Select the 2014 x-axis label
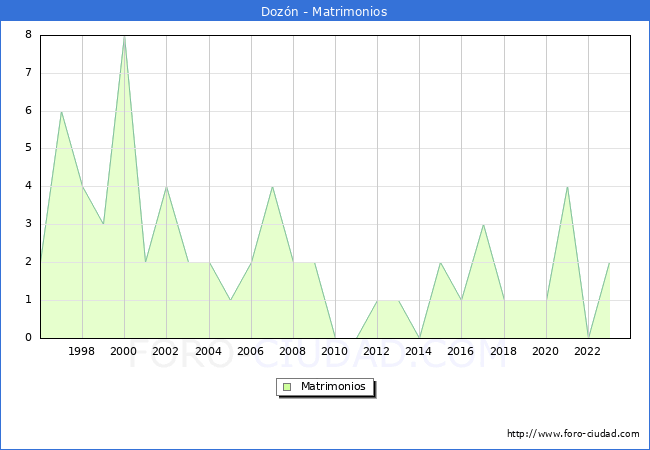Viewport: 650px width, 450px height. pyautogui.click(x=419, y=351)
